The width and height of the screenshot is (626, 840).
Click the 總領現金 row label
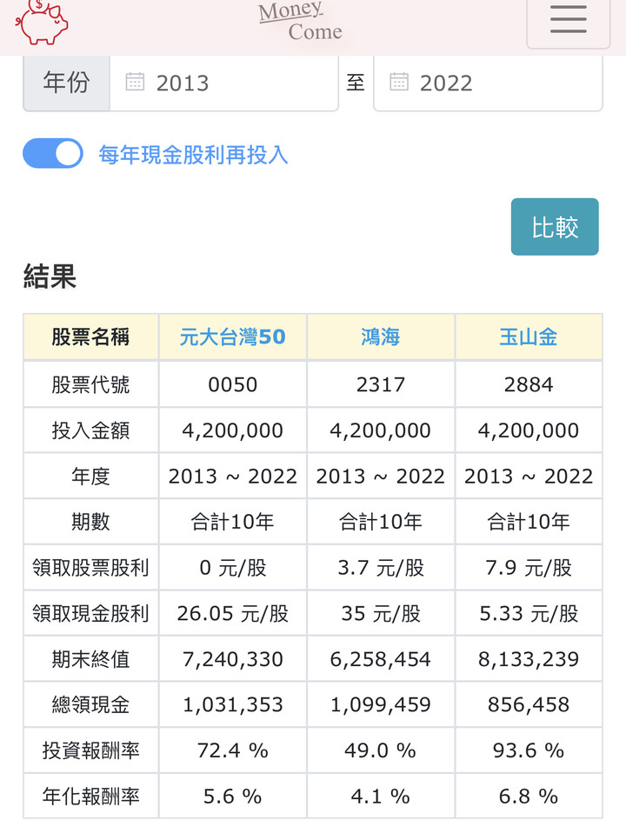(x=91, y=704)
